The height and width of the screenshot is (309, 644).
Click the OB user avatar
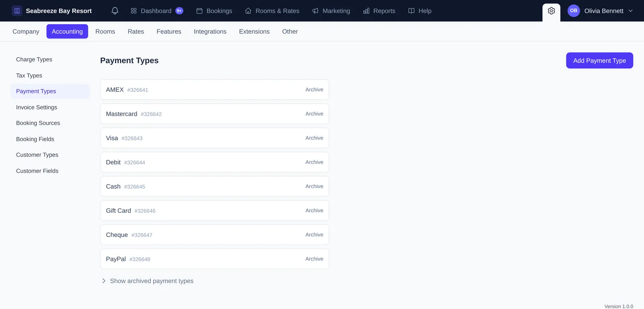tap(574, 11)
